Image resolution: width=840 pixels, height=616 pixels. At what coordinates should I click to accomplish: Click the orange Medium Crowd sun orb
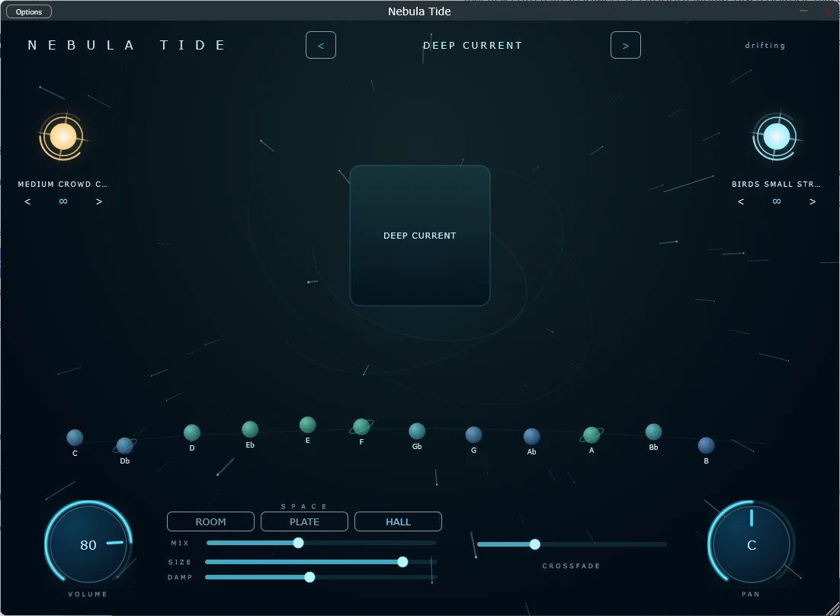tap(63, 137)
